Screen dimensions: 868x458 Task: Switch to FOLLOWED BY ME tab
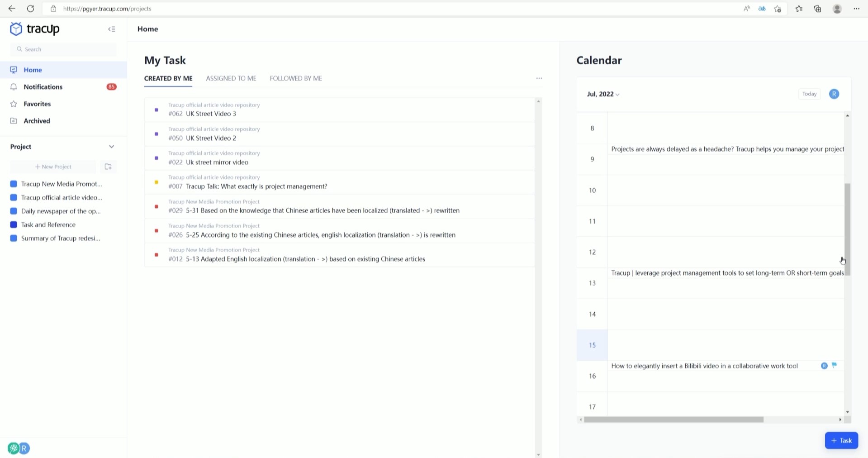296,78
